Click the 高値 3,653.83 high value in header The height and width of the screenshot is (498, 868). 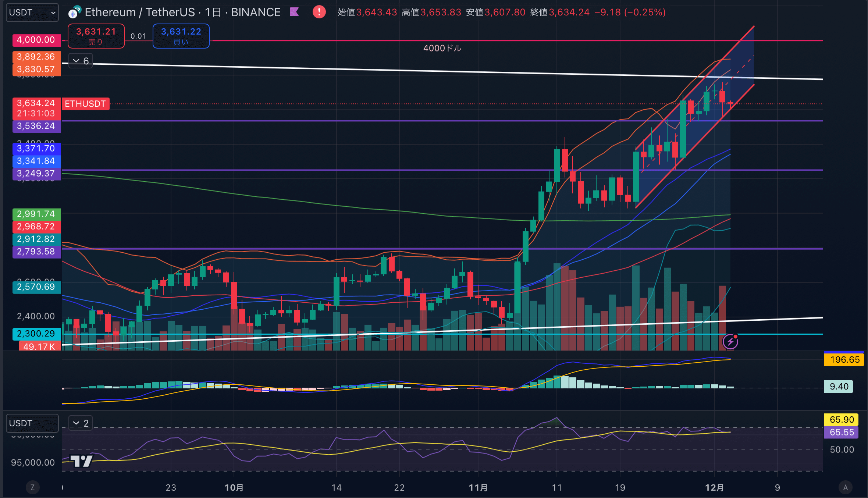(x=431, y=13)
